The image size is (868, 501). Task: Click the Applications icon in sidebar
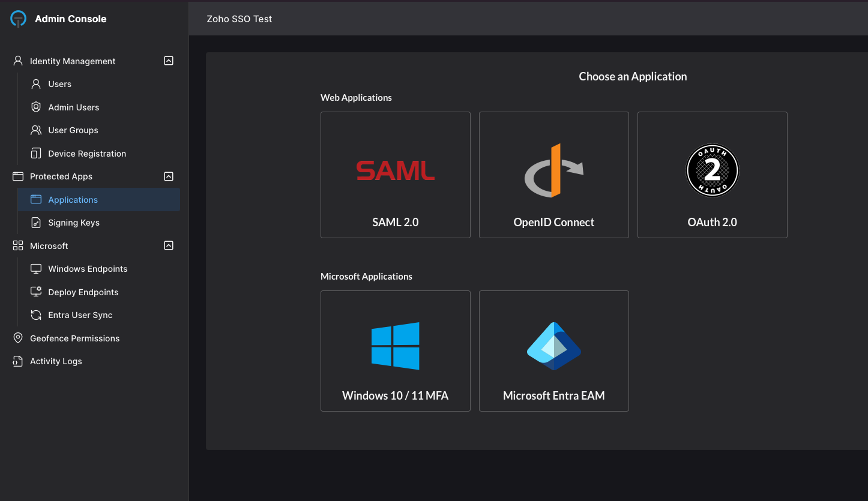coord(36,200)
